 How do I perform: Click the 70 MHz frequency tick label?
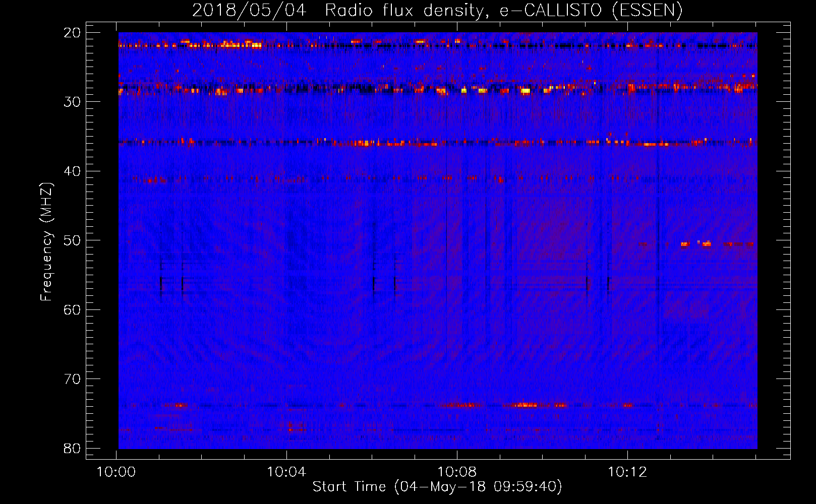[x=73, y=379]
